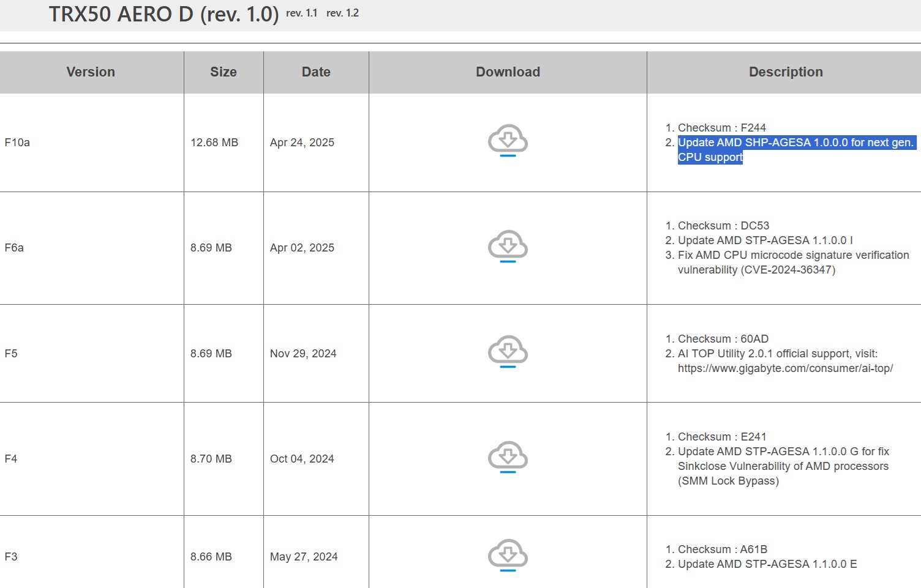Click the 8.66 MB size value
This screenshot has height=588, width=921.
point(211,557)
